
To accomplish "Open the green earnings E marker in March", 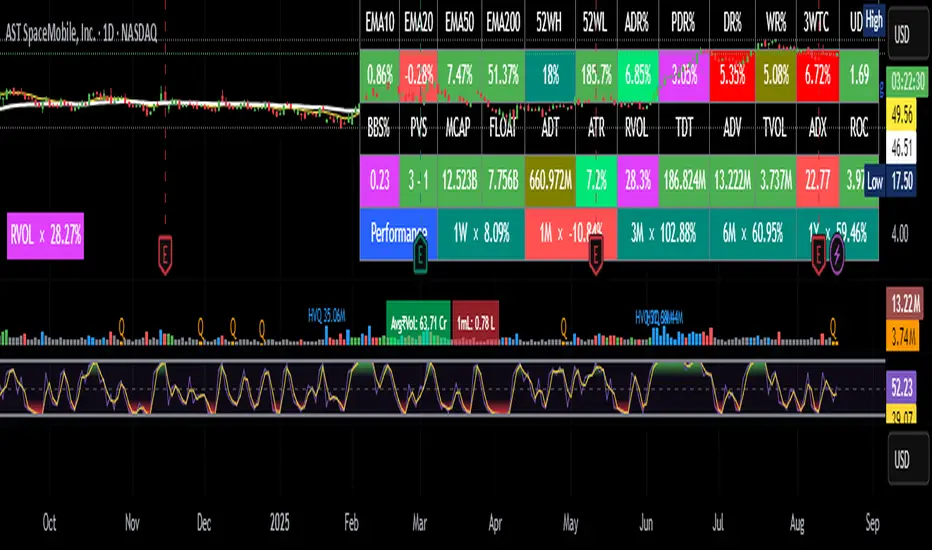I will coord(420,254).
